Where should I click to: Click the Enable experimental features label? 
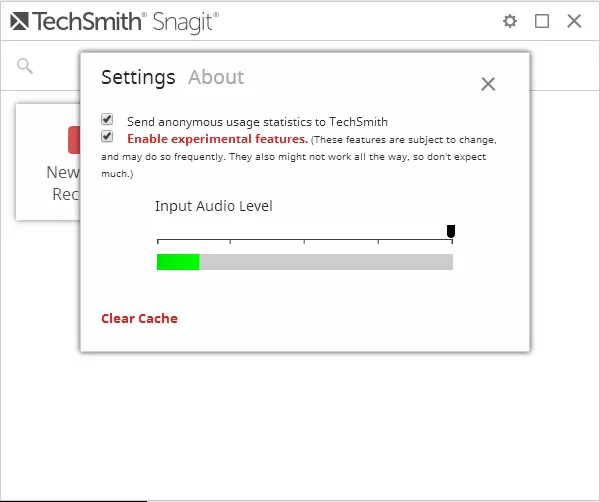tap(217, 139)
